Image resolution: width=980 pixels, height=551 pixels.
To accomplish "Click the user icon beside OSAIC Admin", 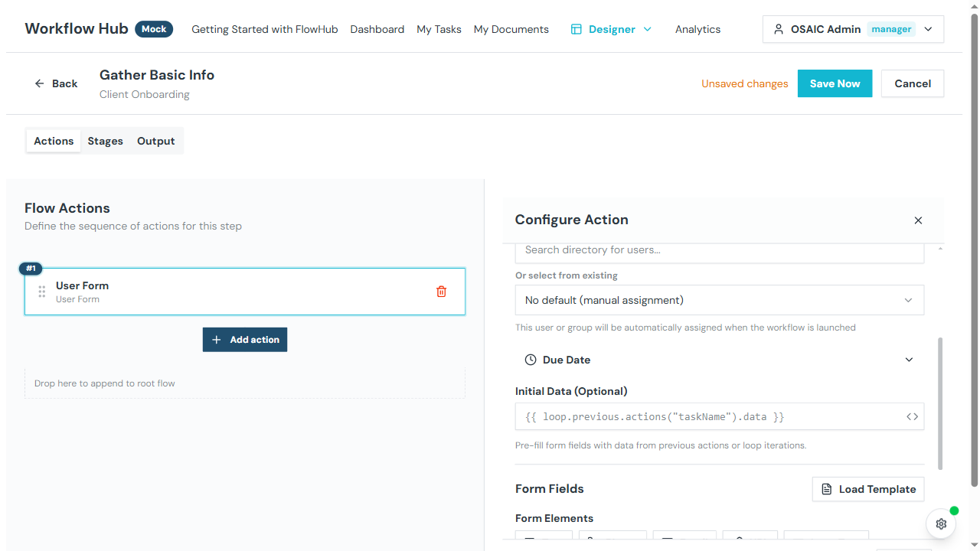I will pyautogui.click(x=779, y=28).
